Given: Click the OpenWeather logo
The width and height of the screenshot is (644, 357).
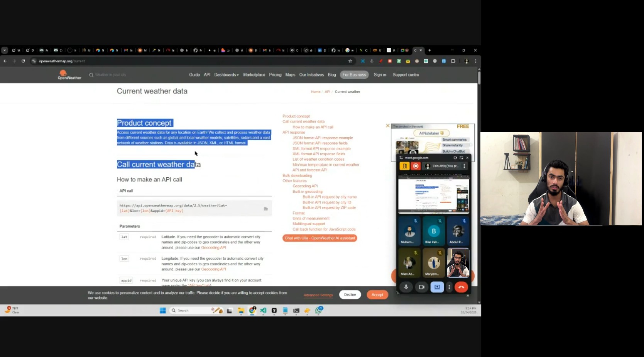Looking at the screenshot, I should [69, 75].
